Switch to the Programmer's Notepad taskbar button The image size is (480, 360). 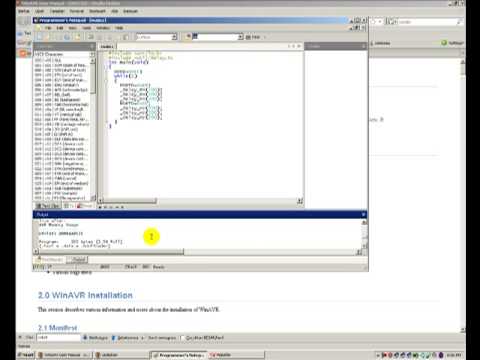point(178,355)
